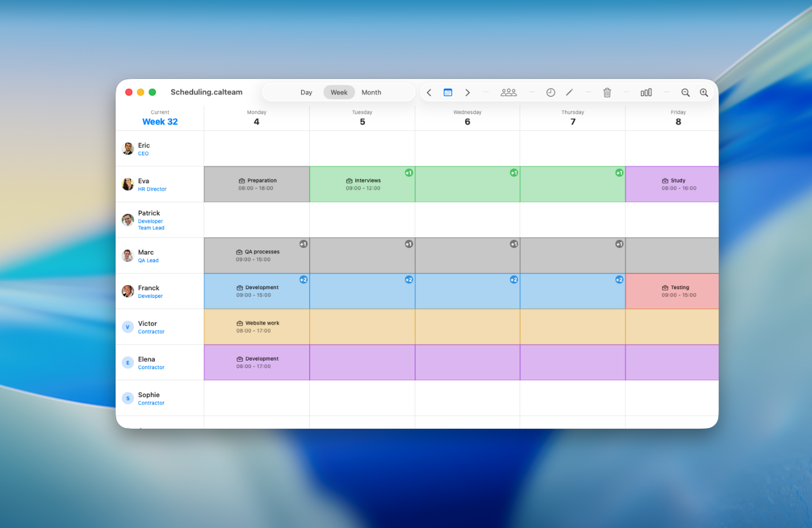Select the pencil edit tool
The height and width of the screenshot is (528, 812).
click(x=570, y=93)
